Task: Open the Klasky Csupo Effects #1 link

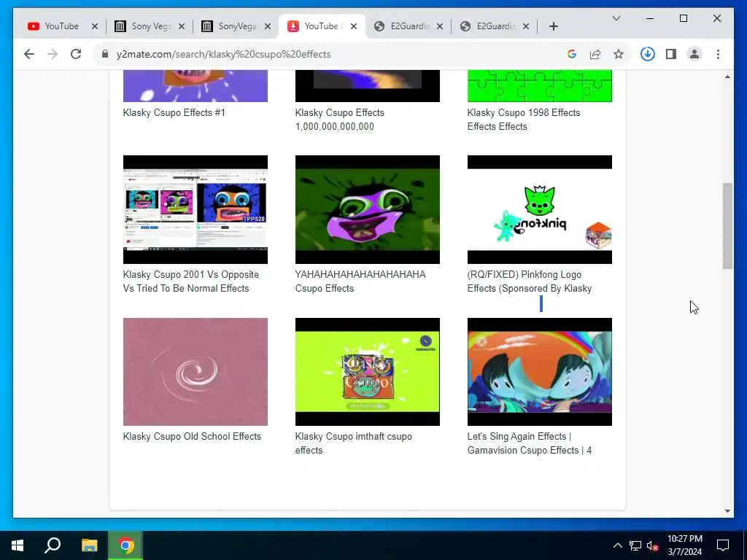Action: tap(174, 113)
